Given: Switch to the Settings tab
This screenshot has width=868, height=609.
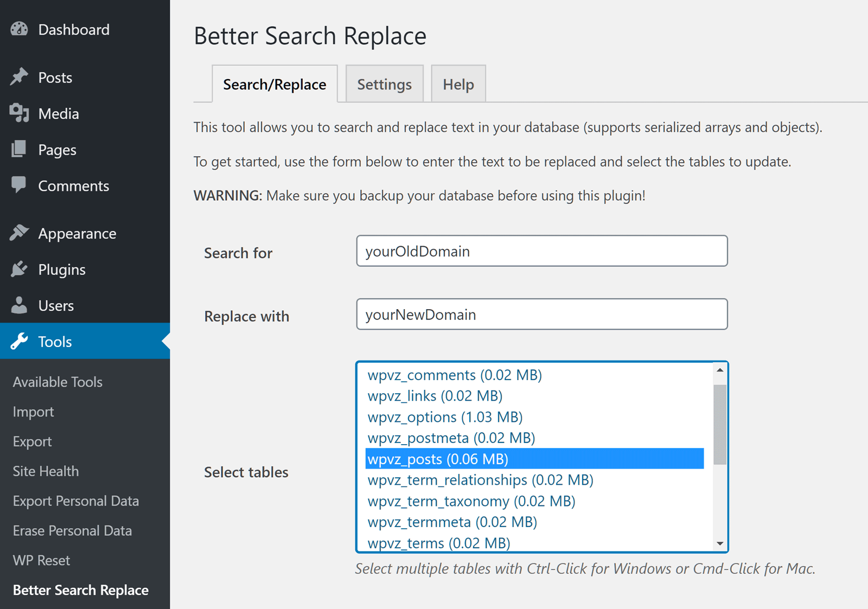Looking at the screenshot, I should coord(384,84).
